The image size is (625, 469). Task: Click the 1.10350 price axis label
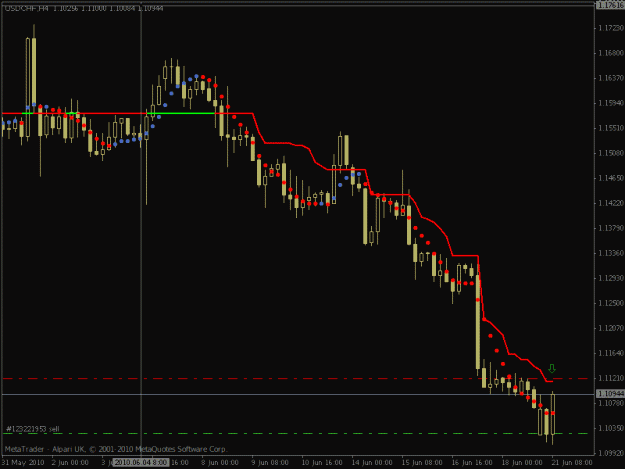[x=611, y=428]
